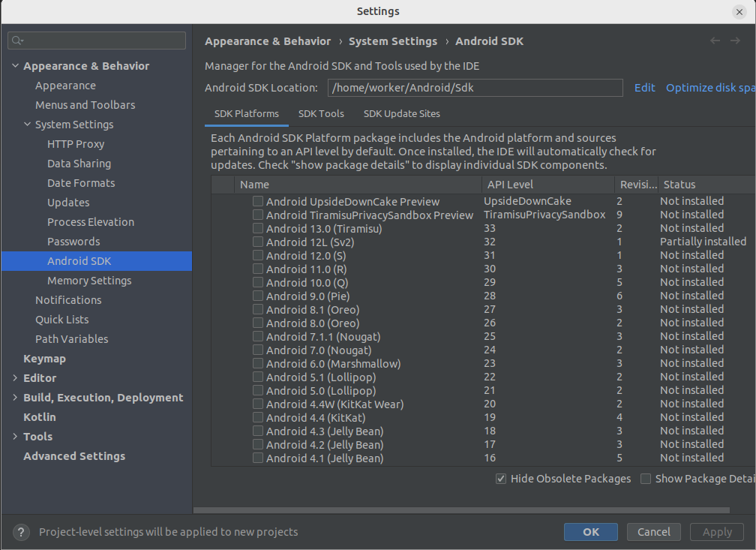
Task: Click the OK button
Action: point(591,532)
